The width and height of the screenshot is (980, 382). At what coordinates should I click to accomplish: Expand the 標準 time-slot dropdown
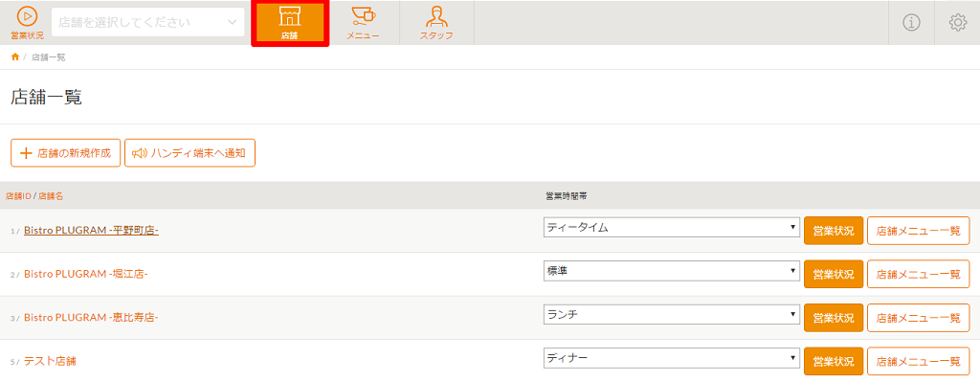click(x=672, y=271)
